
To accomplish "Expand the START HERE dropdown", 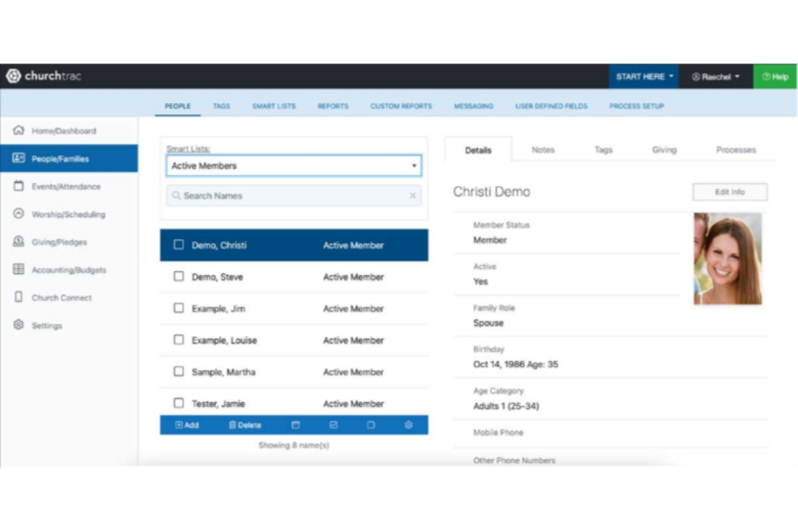I will tap(644, 77).
